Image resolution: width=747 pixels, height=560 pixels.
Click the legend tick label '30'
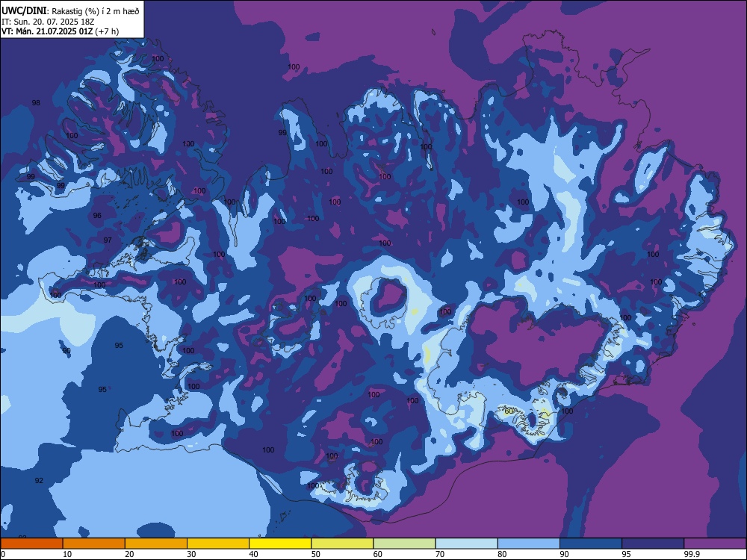coord(191,554)
